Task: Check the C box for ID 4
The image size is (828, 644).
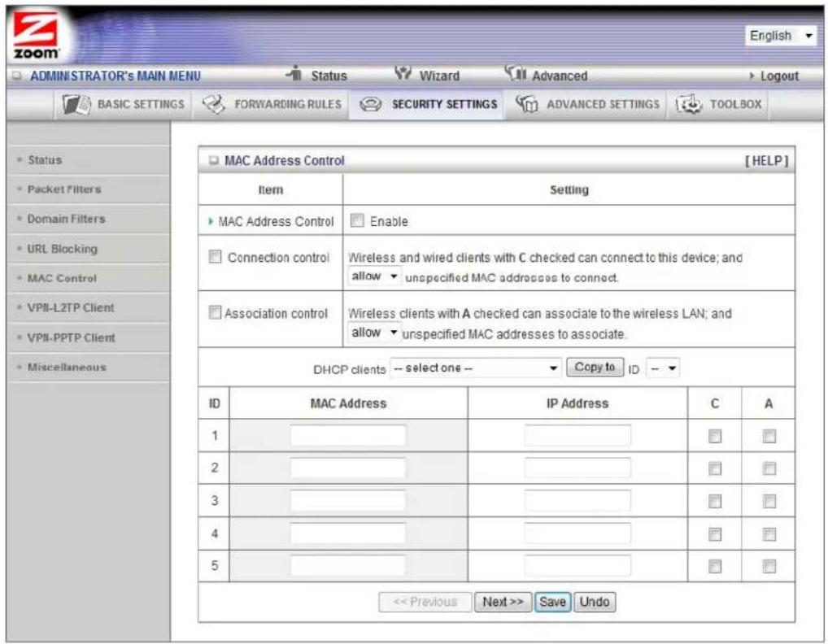Action: click(714, 534)
